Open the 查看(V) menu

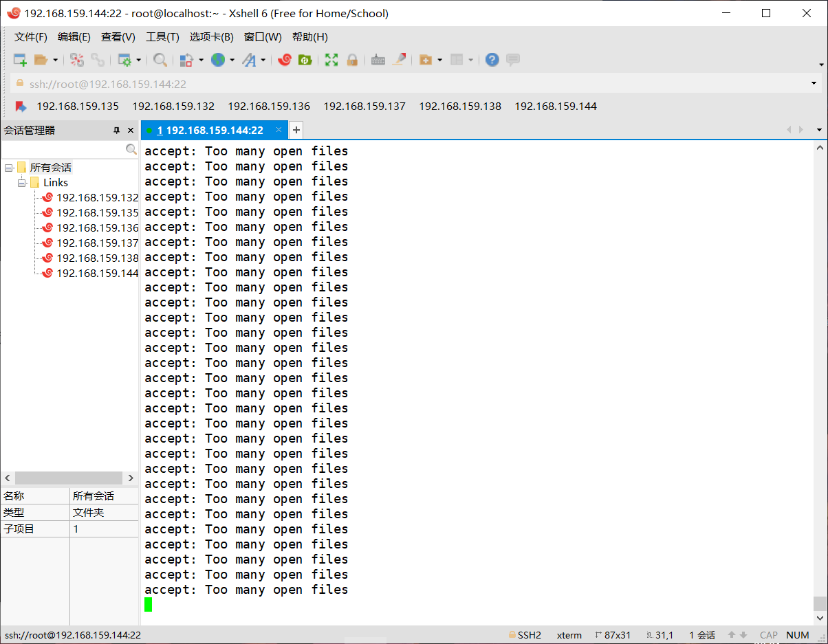118,37
